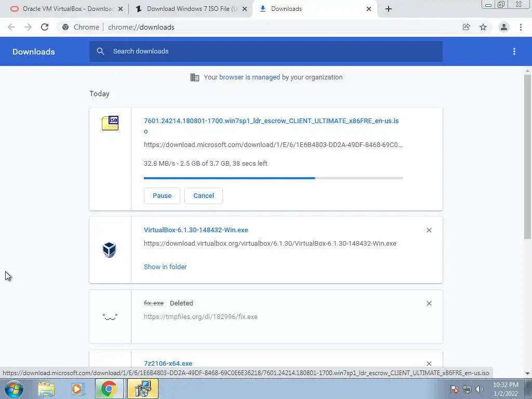Click the browser forward arrow
This screenshot has width=532, height=399.
(x=28, y=27)
